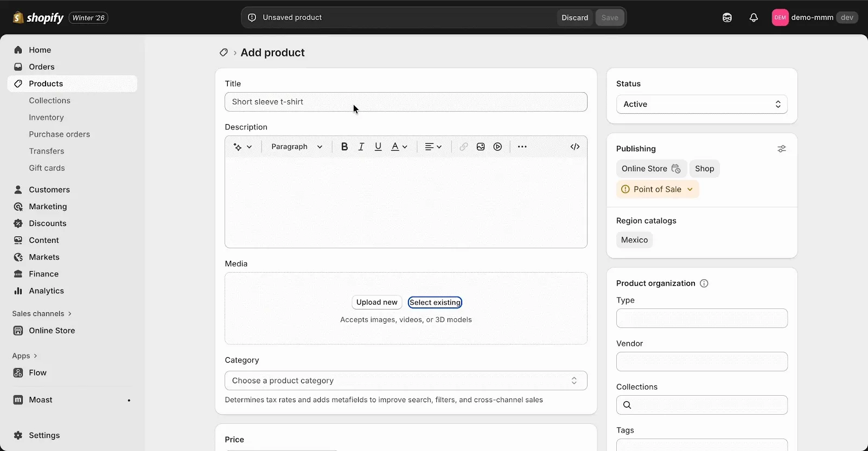868x451 pixels.
Task: Open the Publishing manage settings icon
Action: [x=782, y=149]
